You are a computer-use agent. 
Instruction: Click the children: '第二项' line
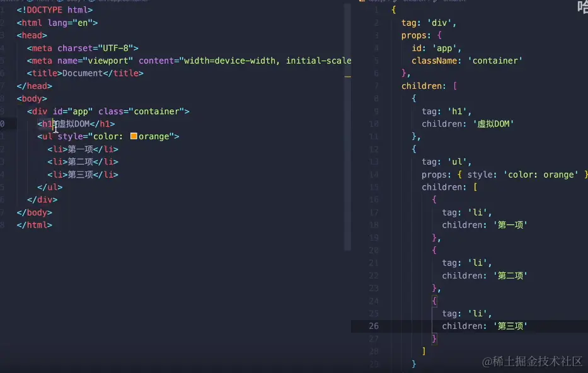tap(485, 276)
